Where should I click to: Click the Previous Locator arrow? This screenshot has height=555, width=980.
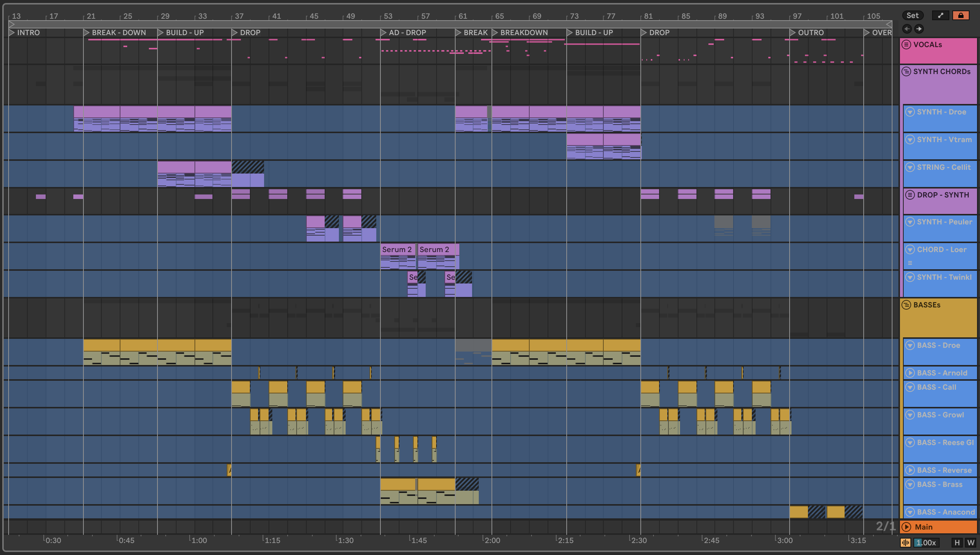[907, 29]
